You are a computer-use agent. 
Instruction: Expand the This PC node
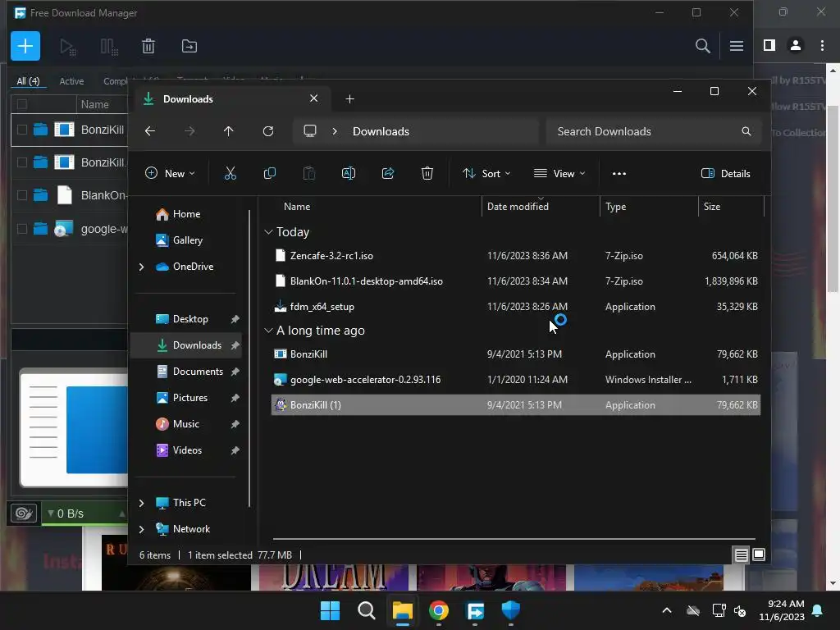141,503
